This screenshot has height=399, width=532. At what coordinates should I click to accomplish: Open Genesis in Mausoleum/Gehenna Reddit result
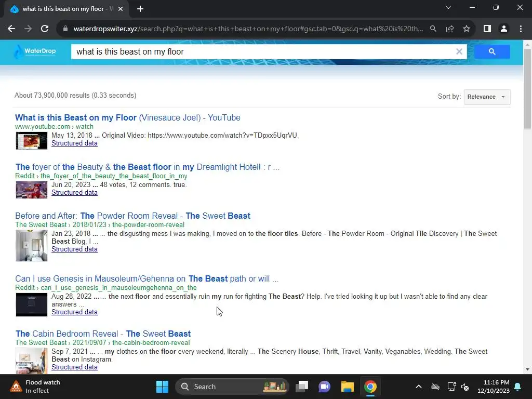point(147,278)
